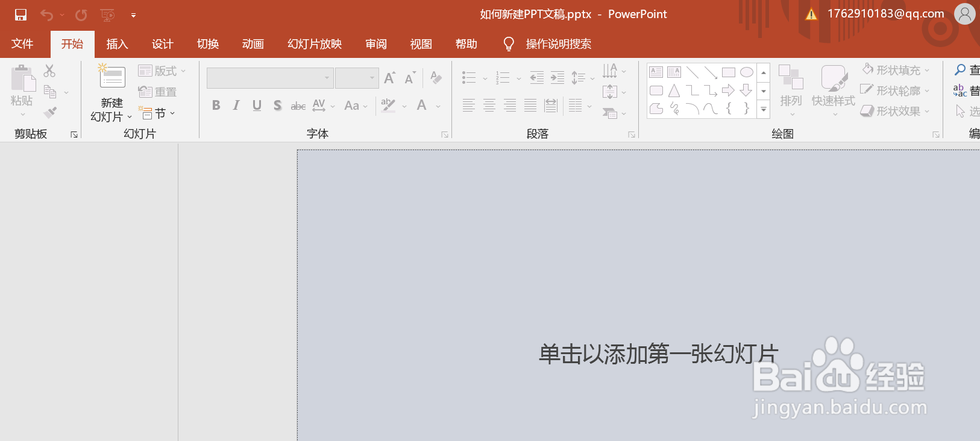Click Clear All Formatting icon

click(436, 78)
